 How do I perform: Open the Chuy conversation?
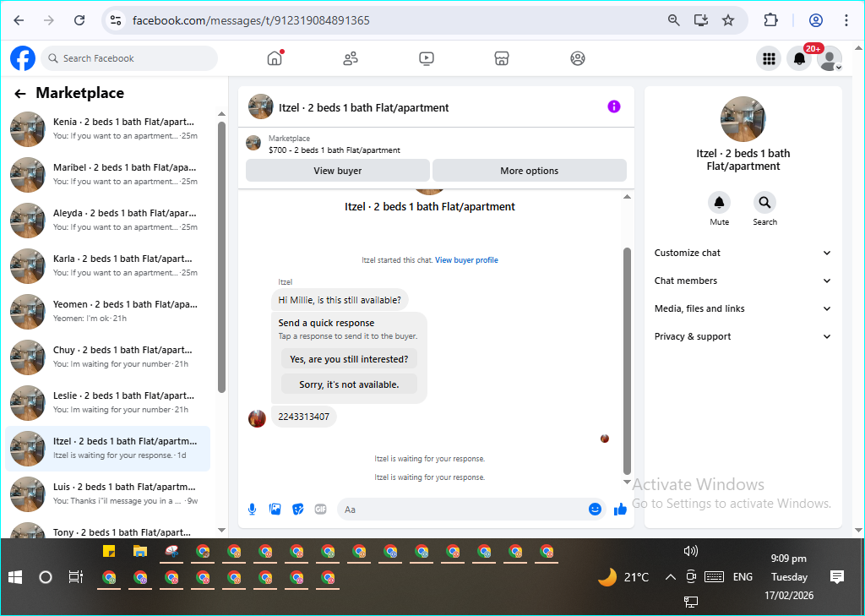point(108,357)
